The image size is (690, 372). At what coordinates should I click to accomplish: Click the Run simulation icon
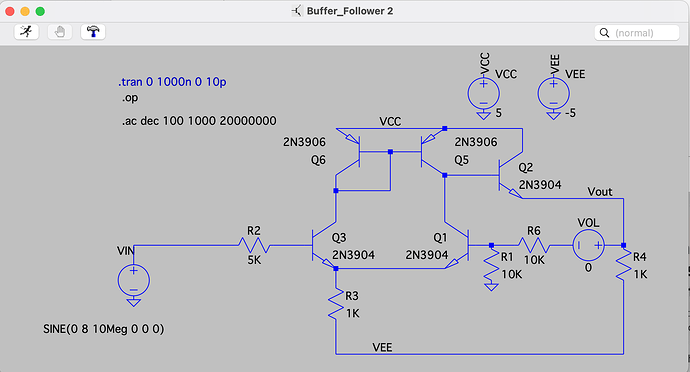click(x=26, y=32)
